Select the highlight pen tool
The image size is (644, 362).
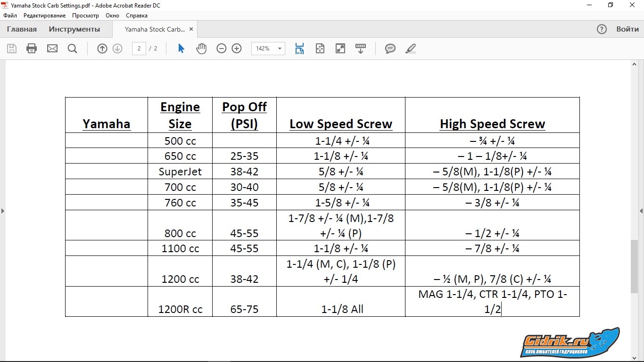[x=410, y=49]
